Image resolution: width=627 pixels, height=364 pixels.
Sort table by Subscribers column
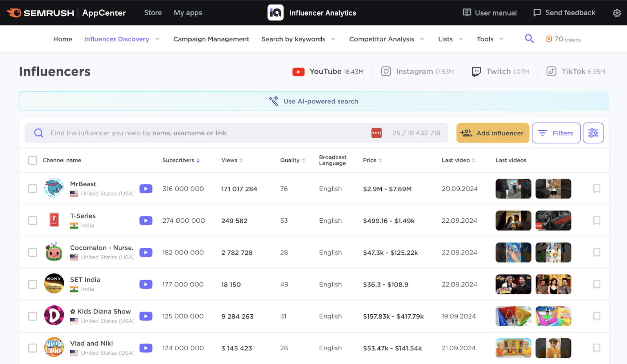pyautogui.click(x=181, y=160)
